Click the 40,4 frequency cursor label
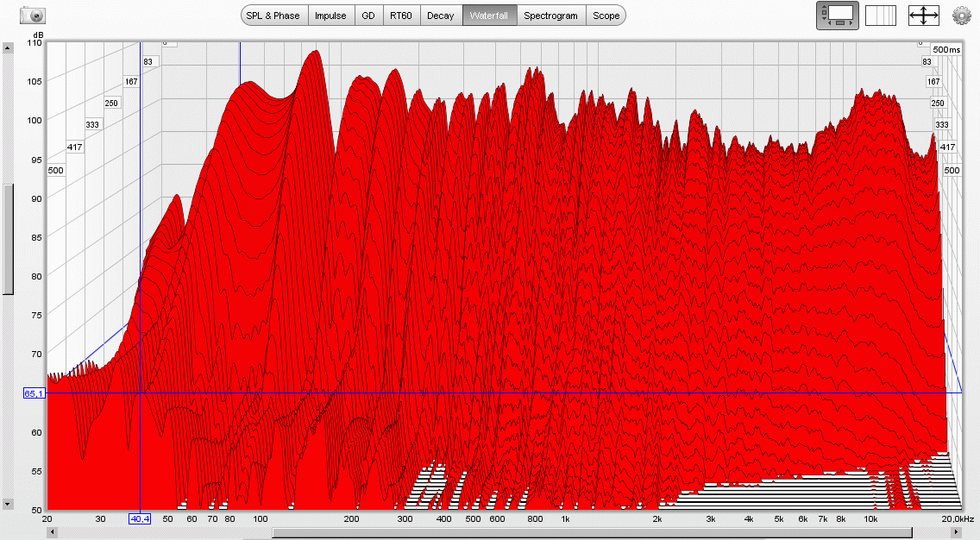Viewport: 980px width, 540px height. click(139, 518)
